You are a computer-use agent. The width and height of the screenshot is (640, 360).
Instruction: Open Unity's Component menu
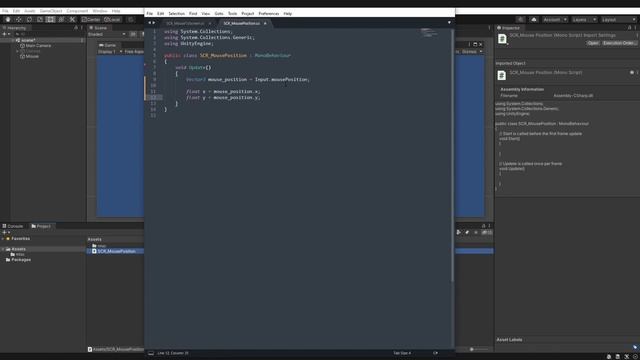click(77, 11)
